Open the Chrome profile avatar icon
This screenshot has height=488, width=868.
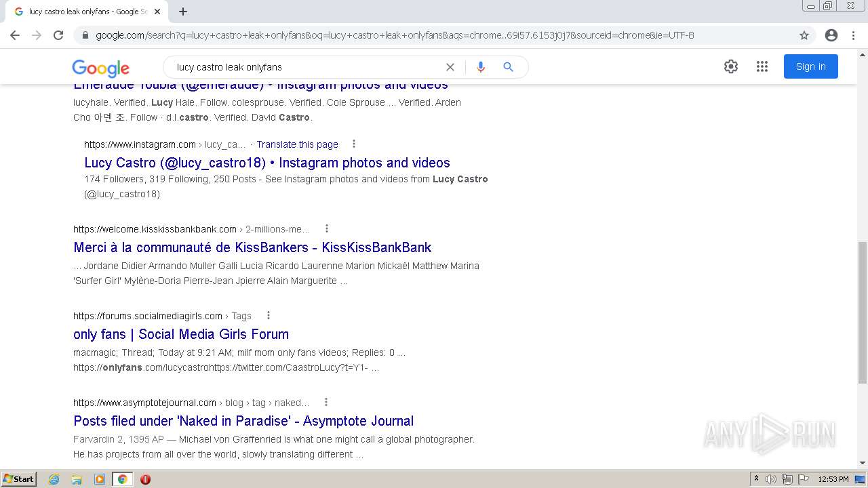tap(831, 35)
